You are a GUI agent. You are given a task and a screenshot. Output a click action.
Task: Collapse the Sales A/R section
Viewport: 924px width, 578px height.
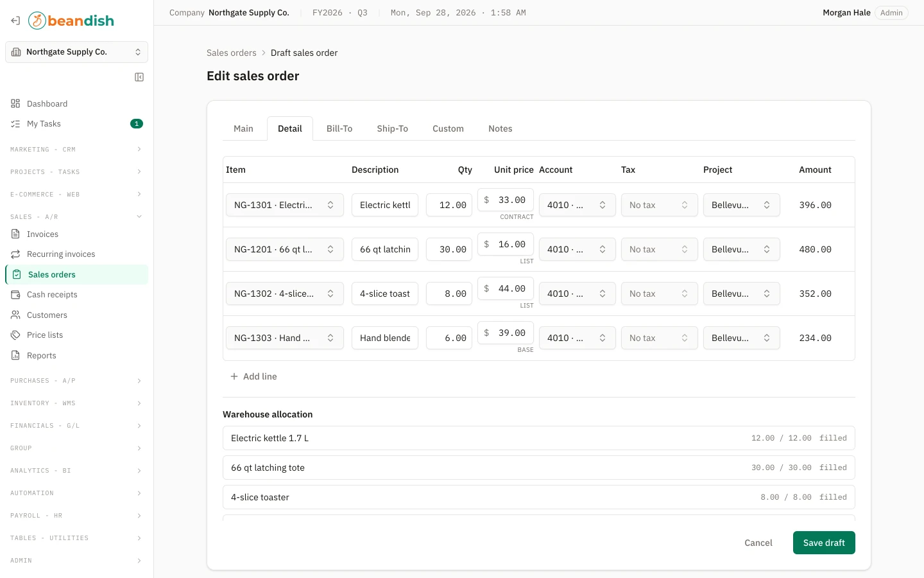click(76, 217)
